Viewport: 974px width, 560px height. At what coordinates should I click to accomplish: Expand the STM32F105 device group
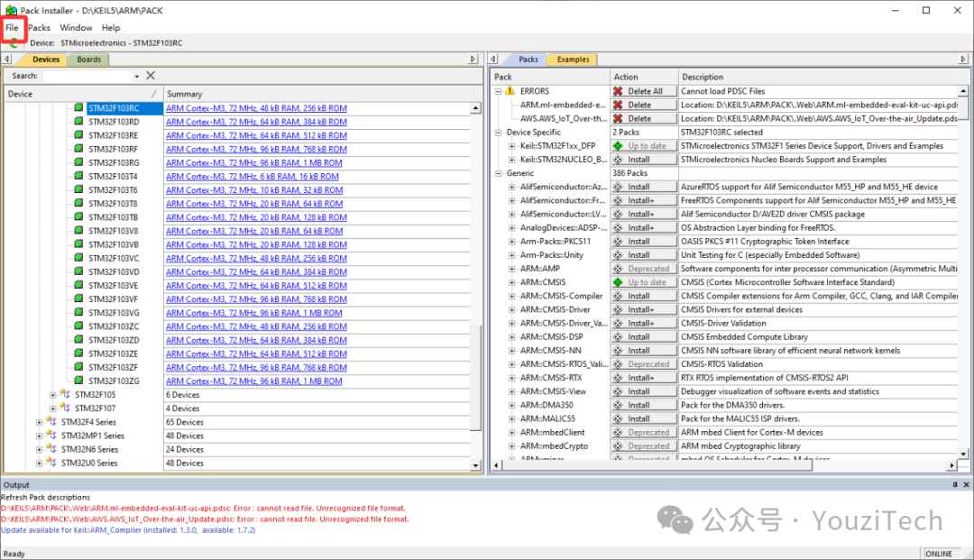[53, 395]
